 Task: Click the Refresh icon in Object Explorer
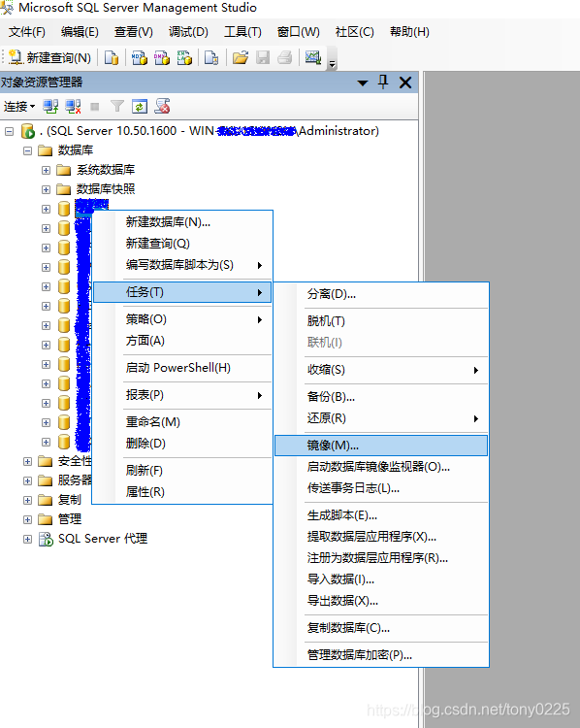coord(140,107)
